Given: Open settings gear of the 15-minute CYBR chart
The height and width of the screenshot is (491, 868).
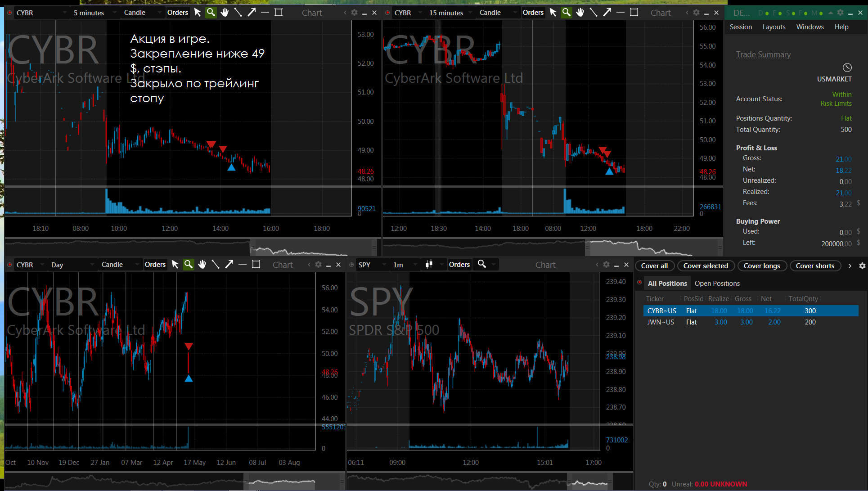Looking at the screenshot, I should pos(697,13).
